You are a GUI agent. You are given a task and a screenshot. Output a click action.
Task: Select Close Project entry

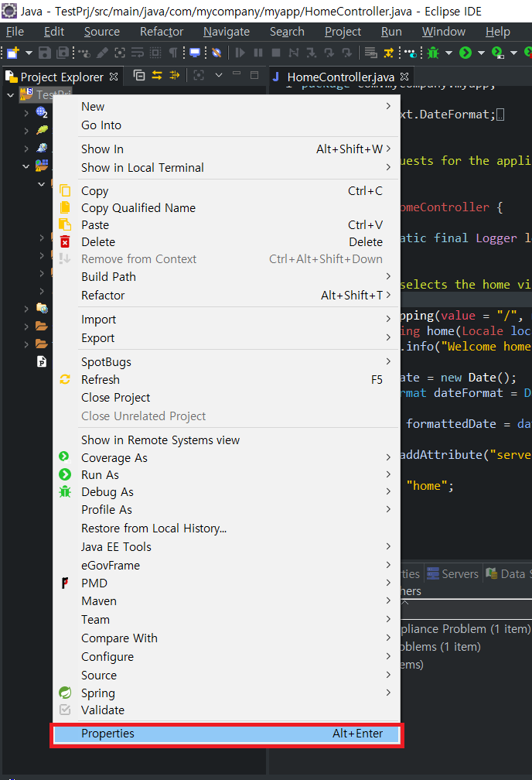tap(227, 398)
